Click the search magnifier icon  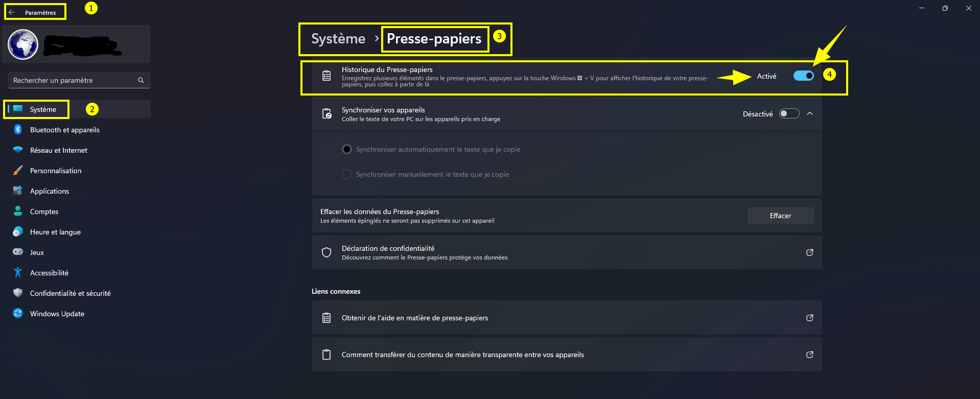[141, 80]
